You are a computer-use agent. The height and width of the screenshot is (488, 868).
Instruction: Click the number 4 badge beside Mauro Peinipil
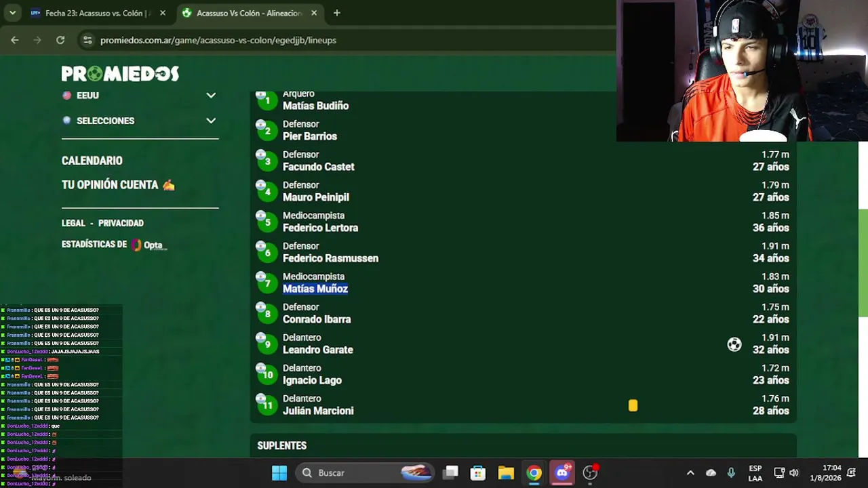(267, 192)
